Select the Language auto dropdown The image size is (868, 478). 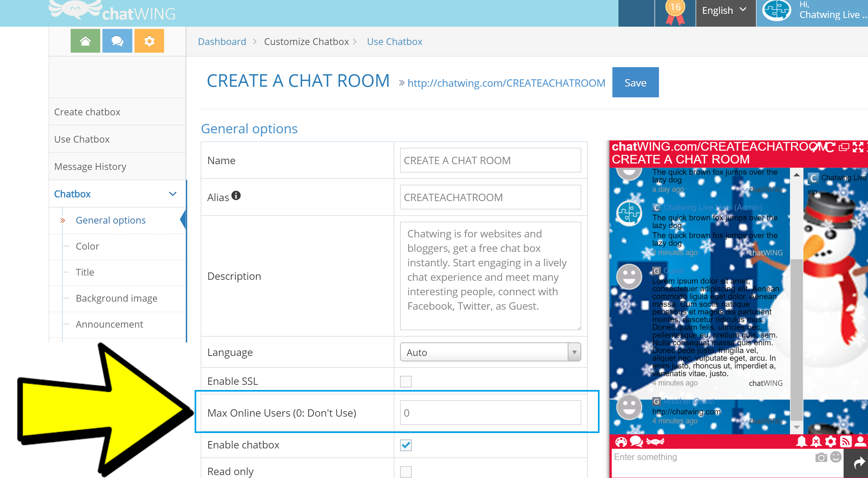tap(488, 352)
